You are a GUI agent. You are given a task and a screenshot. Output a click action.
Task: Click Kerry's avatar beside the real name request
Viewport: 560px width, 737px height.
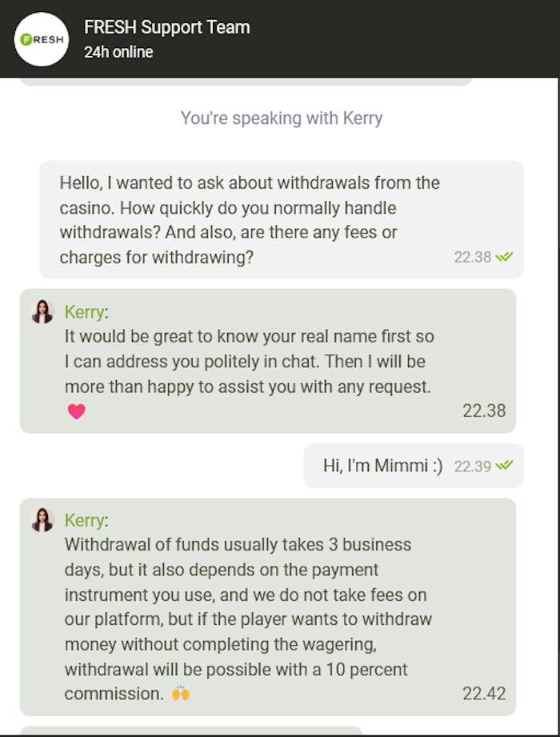pos(42,312)
